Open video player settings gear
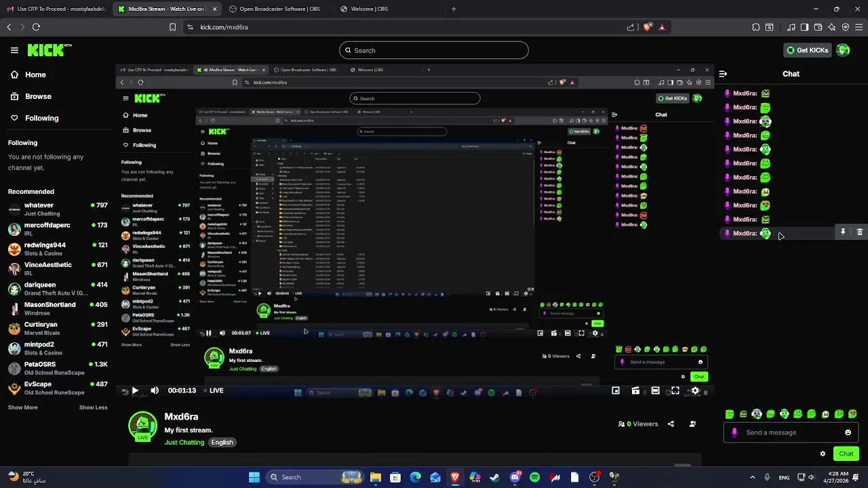868x488 pixels. pyautogui.click(x=695, y=390)
